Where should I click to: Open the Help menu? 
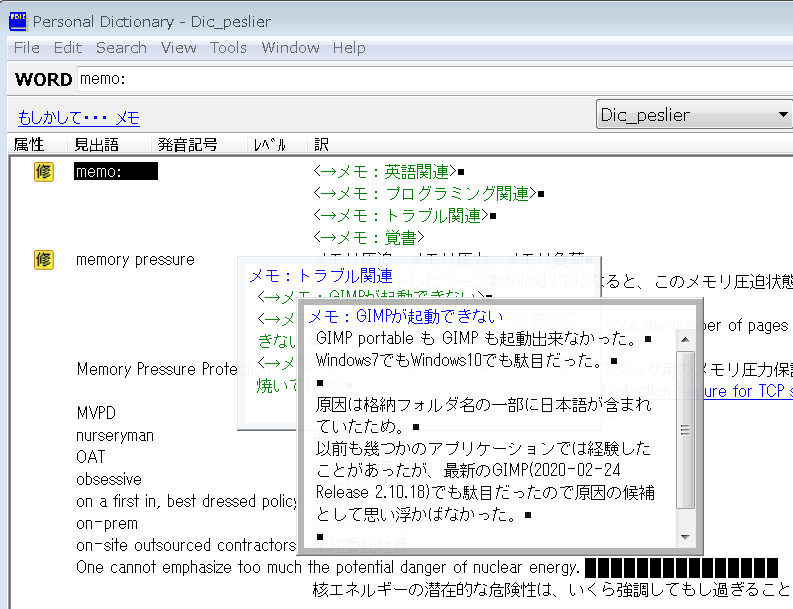pyautogui.click(x=349, y=48)
